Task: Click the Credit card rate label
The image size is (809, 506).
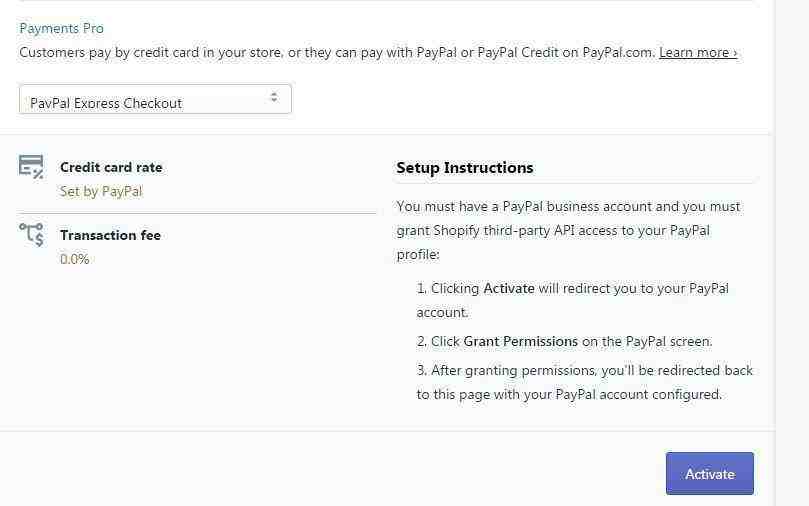Action: (x=111, y=167)
